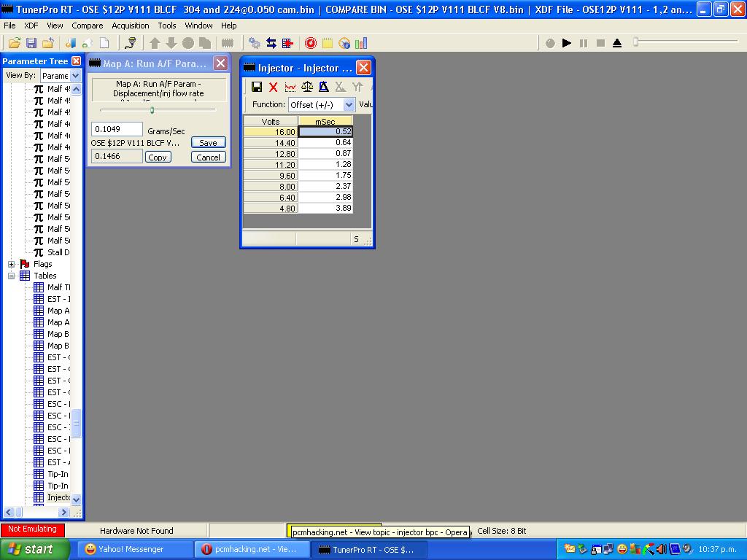Select the 0.52 mSec cell at 16.00 volts

pyautogui.click(x=325, y=131)
